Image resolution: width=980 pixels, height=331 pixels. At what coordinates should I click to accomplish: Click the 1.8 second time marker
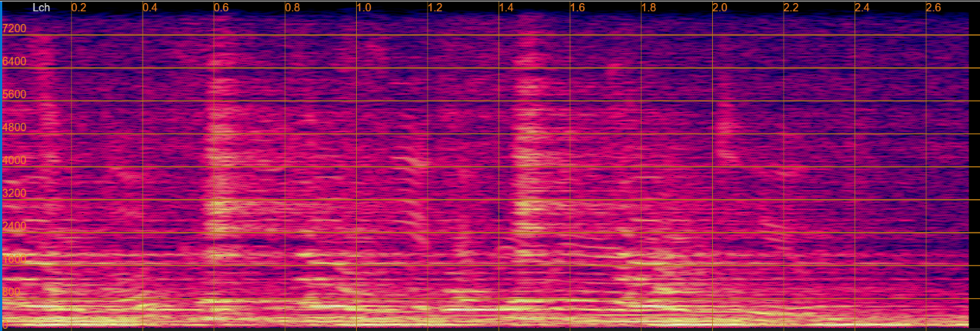(x=649, y=7)
